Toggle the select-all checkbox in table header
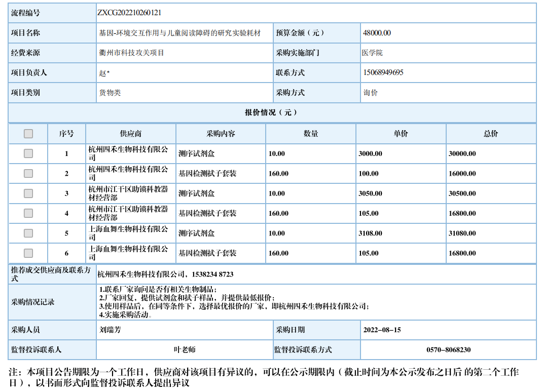Viewport: 541px width, 392px height. [x=28, y=134]
